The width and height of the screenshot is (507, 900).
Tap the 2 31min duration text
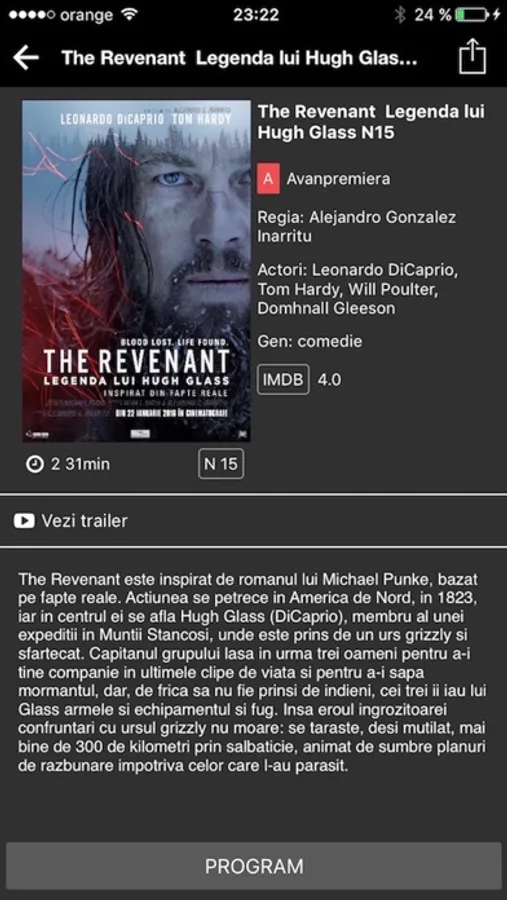[80, 464]
